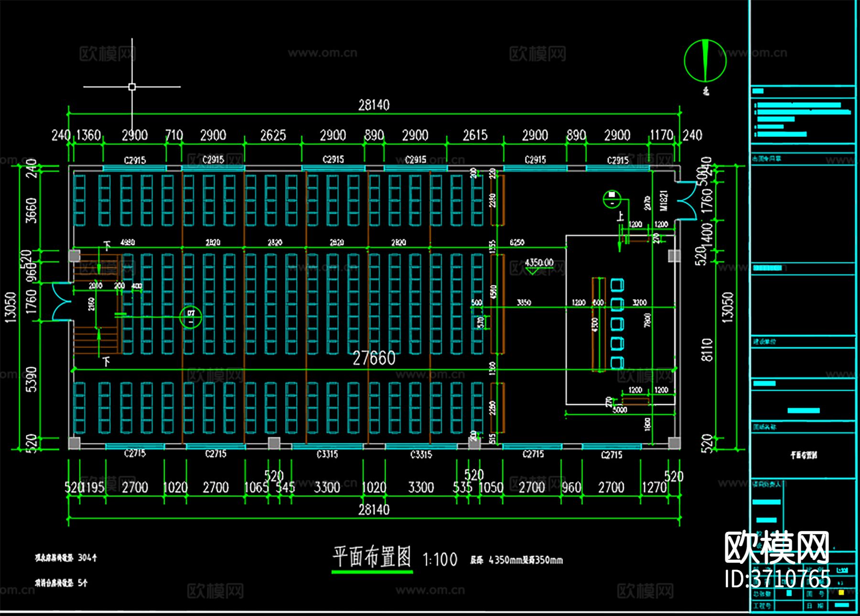Click the elevation triangle under 4350.00

pos(533,271)
